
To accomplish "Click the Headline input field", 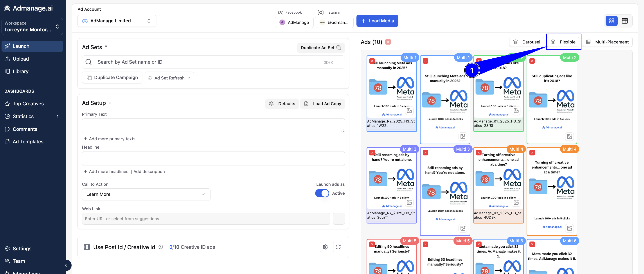I will point(213,159).
